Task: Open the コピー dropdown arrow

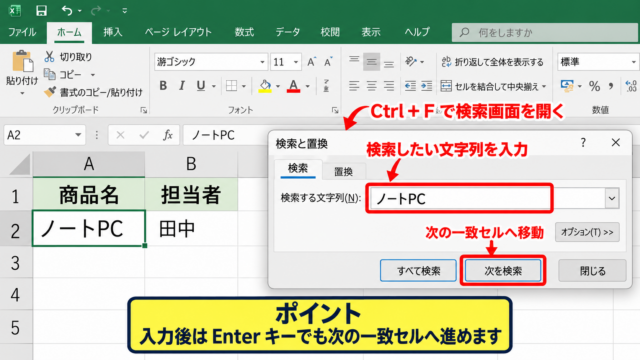Action: tap(93, 75)
